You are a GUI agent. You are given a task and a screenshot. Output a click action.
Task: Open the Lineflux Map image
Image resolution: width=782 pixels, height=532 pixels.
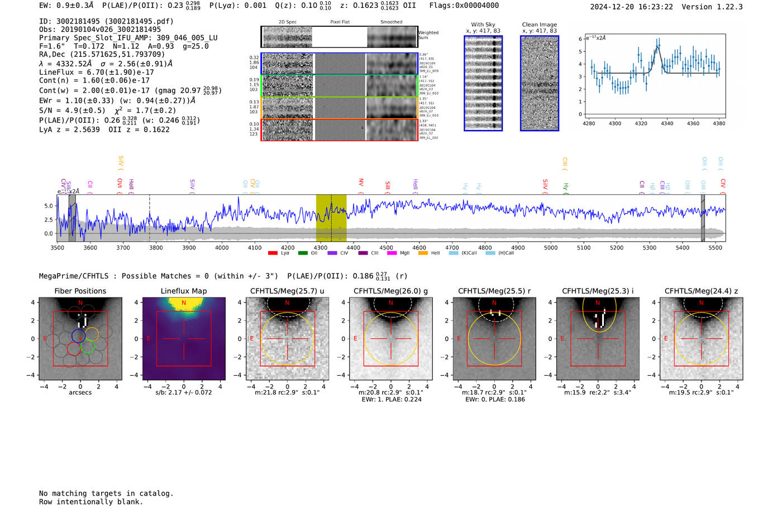coord(184,338)
